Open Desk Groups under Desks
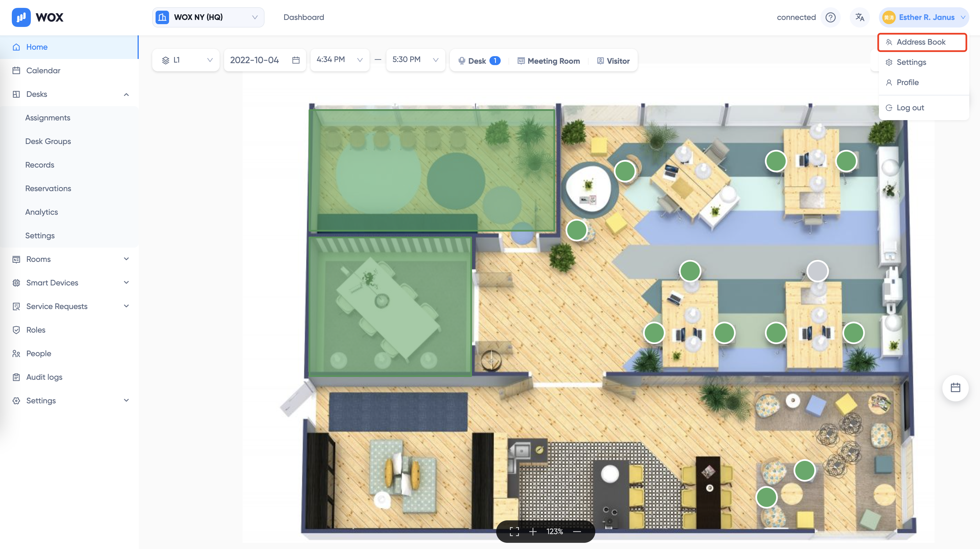This screenshot has width=980, height=549. click(48, 141)
